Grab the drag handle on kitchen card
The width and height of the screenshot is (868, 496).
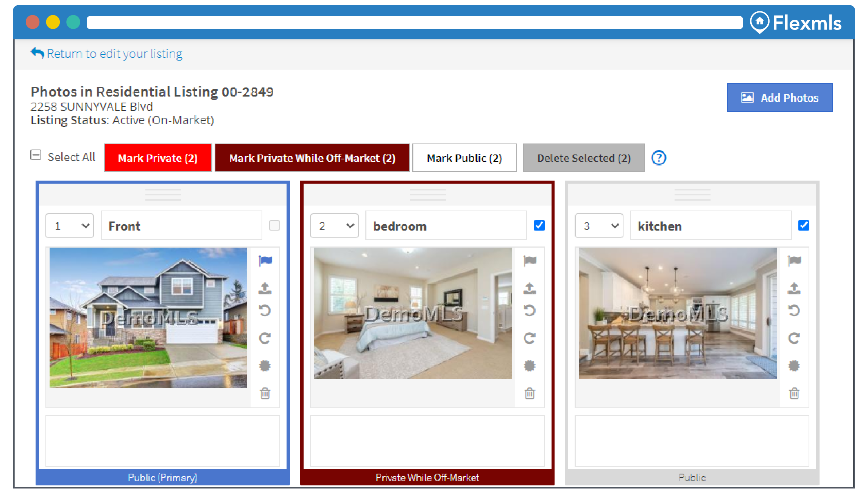pos(692,195)
